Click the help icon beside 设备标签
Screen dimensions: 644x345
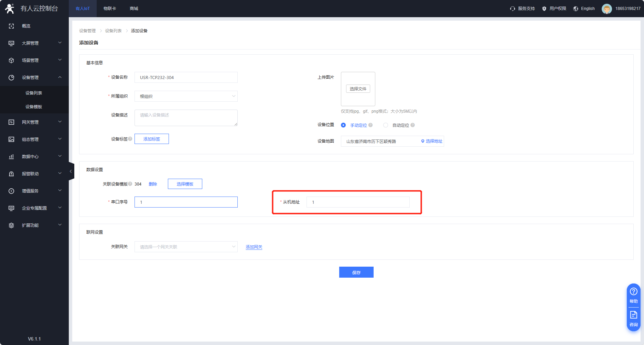[x=130, y=139]
